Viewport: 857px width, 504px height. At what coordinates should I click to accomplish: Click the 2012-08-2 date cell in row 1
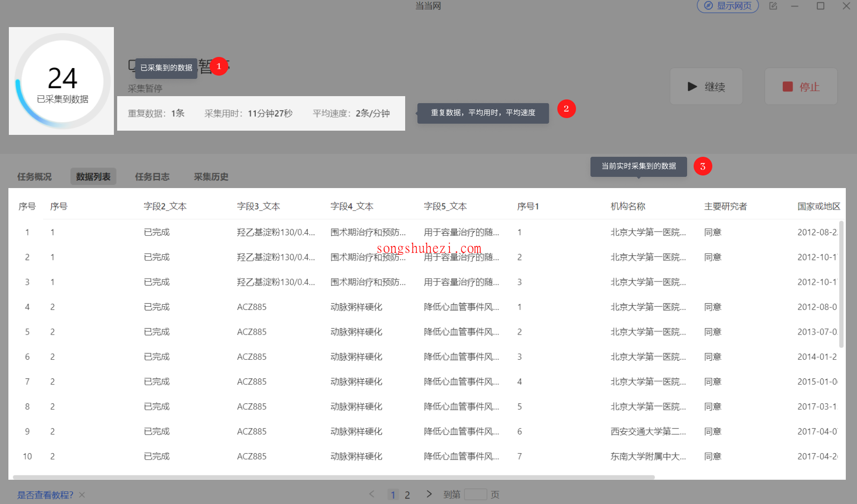click(x=817, y=232)
